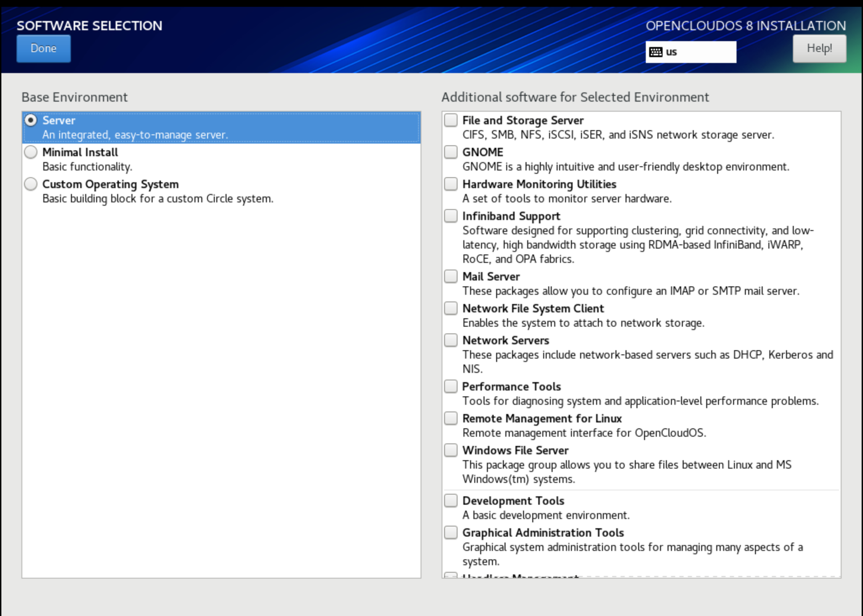This screenshot has width=863, height=616.
Task: Enable Graphical Administration Tools checkbox
Action: pos(451,532)
